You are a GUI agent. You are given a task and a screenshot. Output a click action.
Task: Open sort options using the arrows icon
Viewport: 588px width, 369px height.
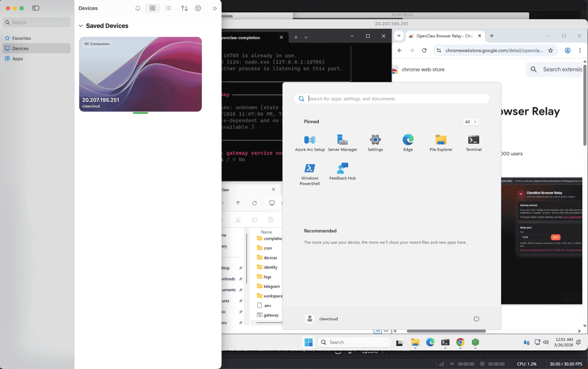click(184, 8)
